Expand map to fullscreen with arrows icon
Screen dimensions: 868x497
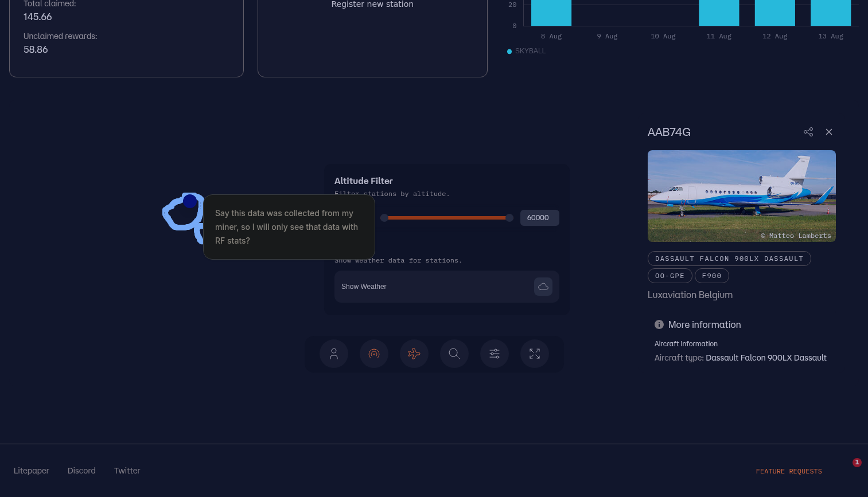535,354
